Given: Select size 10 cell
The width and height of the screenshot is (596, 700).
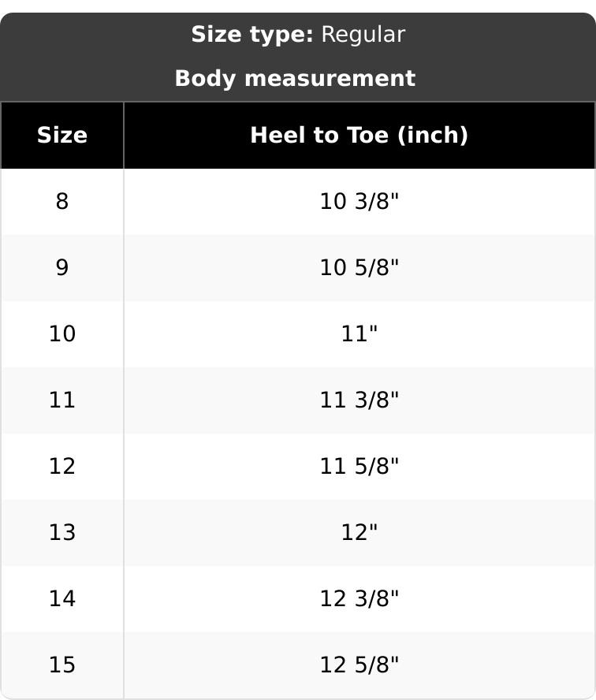Looking at the screenshot, I should (62, 334).
